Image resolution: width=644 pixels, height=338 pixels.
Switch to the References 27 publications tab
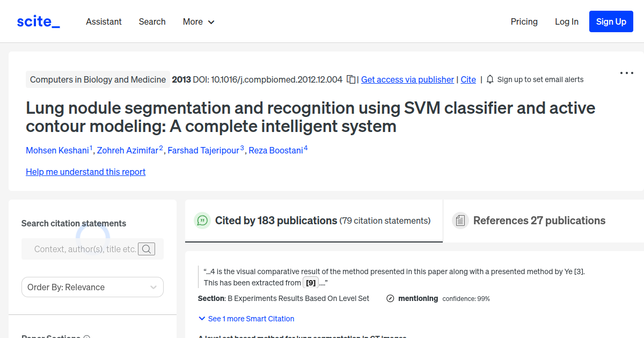pos(538,220)
